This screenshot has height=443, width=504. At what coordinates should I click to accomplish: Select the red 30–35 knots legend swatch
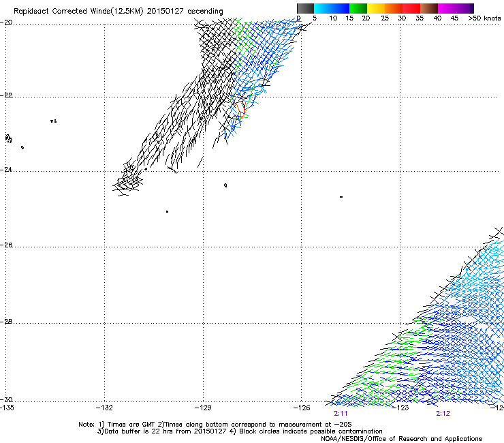click(411, 8)
